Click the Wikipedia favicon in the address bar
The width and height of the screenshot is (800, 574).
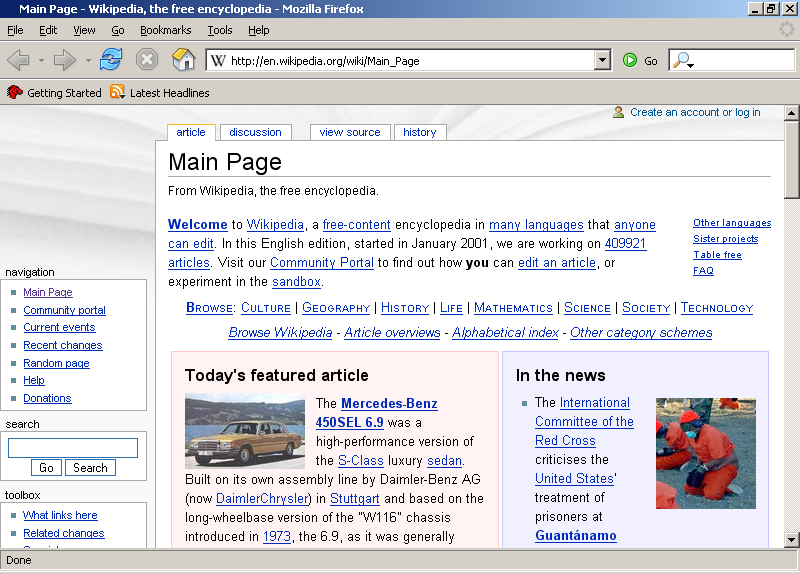coord(218,61)
